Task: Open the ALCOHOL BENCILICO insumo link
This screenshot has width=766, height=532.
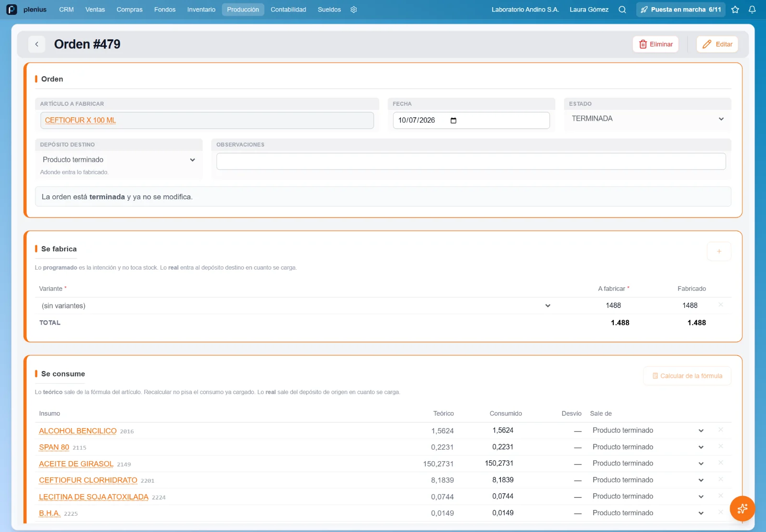Action: pos(78,431)
